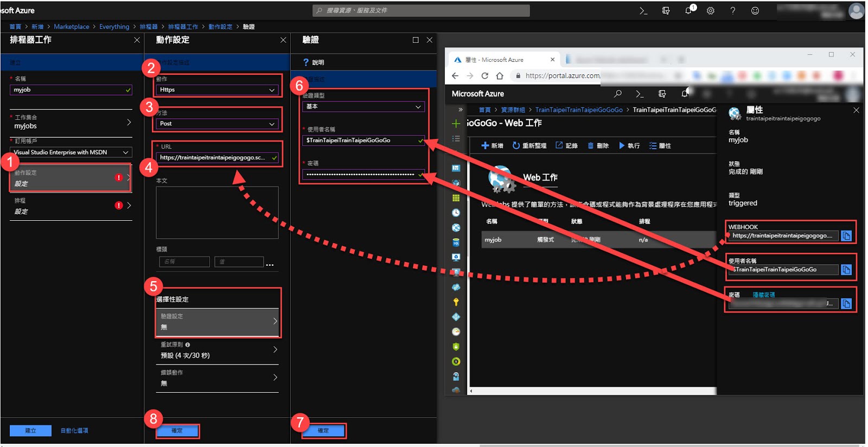Expand the inner portal sidebar double-chevron
Image resolution: width=868 pixels, height=447 pixels.
(x=461, y=110)
